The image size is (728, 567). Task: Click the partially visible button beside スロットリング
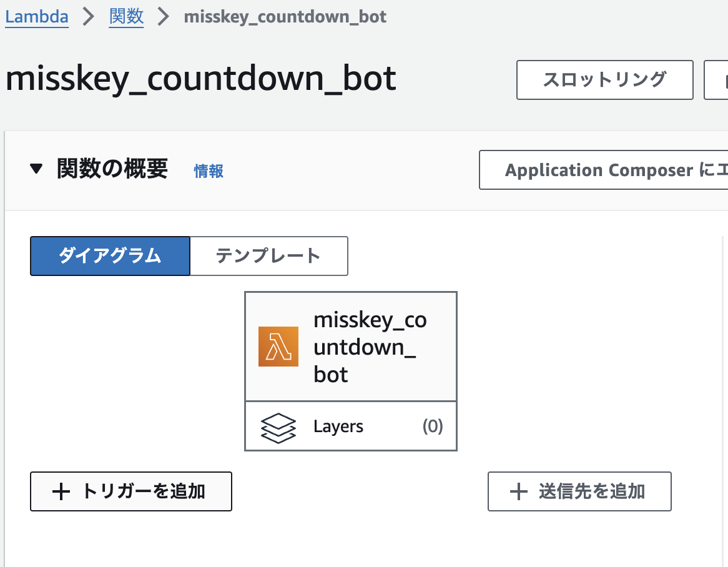click(x=716, y=80)
